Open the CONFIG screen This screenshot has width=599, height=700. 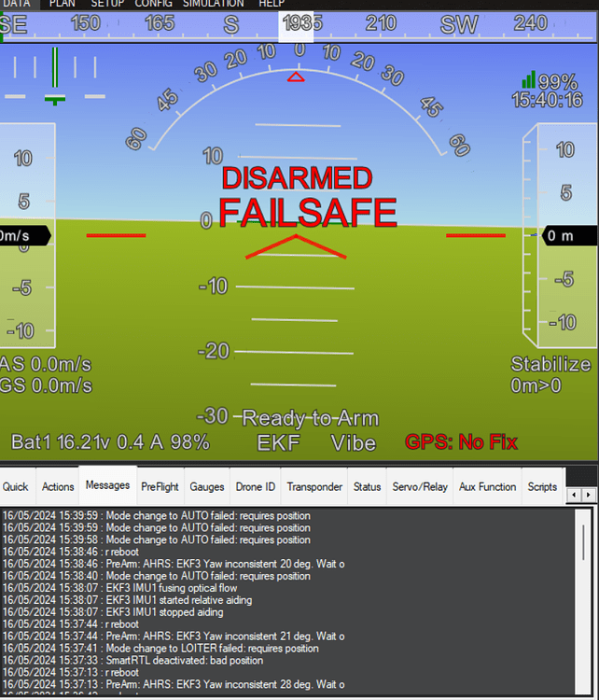154,4
